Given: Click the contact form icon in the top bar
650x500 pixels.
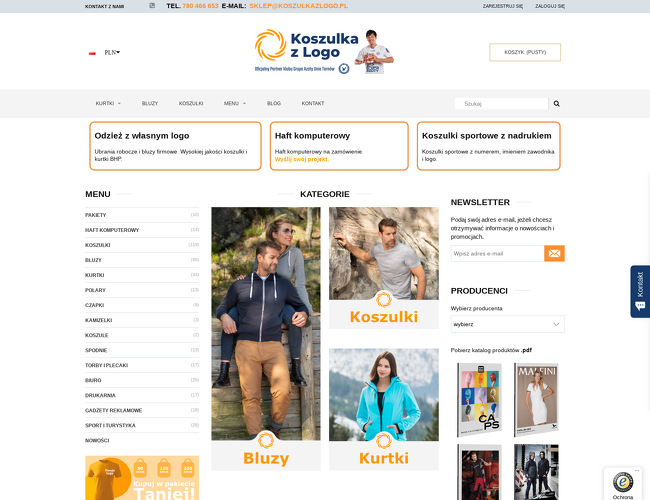Looking at the screenshot, I should (152, 6).
